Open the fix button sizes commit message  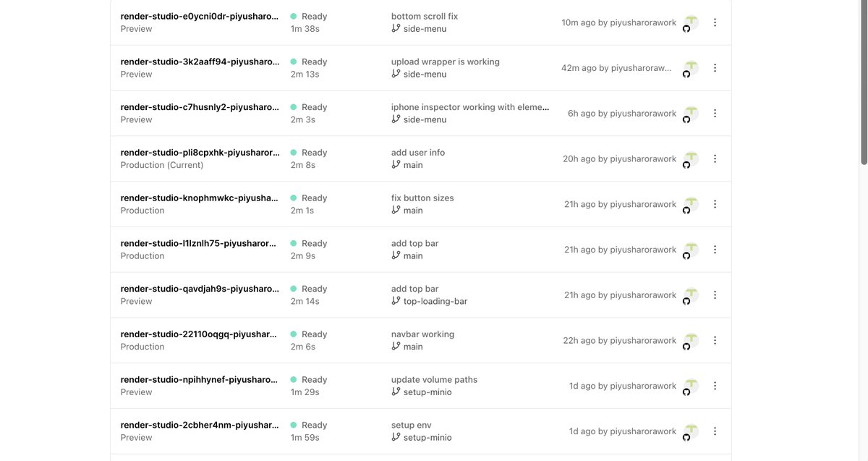tap(422, 198)
